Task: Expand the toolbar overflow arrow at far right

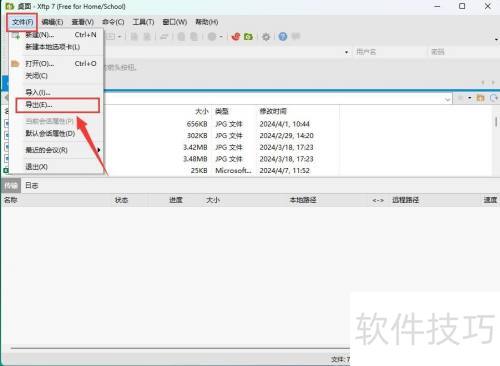Action: coord(496,39)
